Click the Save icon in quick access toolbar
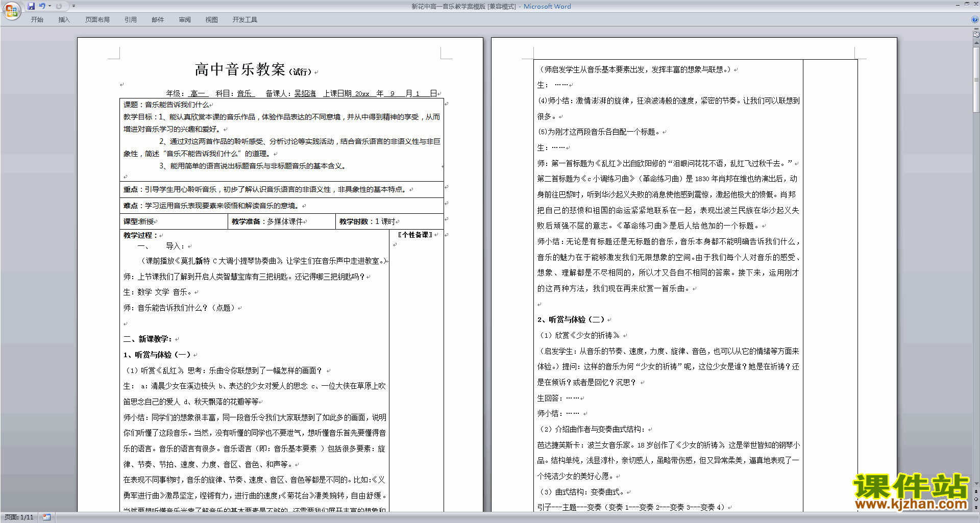This screenshot has width=980, height=523. 31,6
